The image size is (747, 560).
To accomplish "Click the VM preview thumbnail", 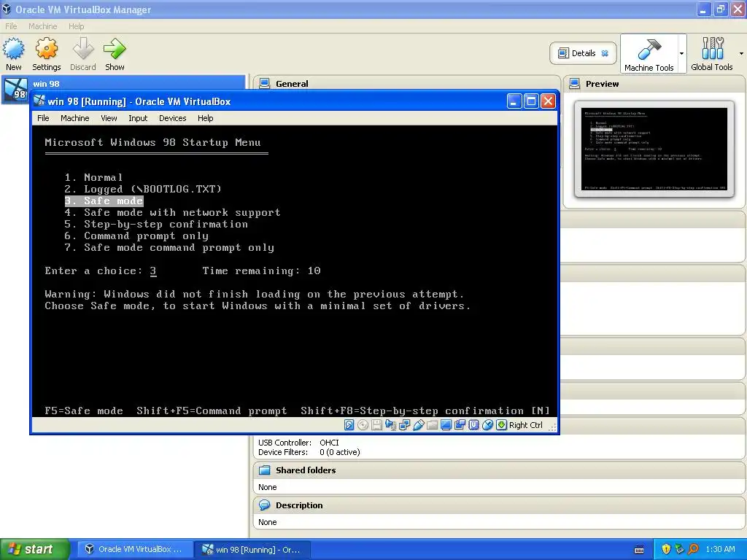I will coord(654,149).
